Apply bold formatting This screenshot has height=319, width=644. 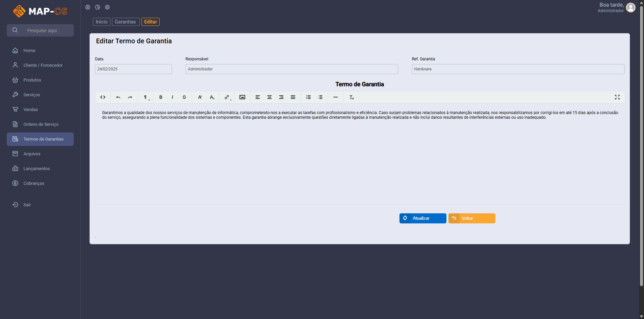(161, 97)
